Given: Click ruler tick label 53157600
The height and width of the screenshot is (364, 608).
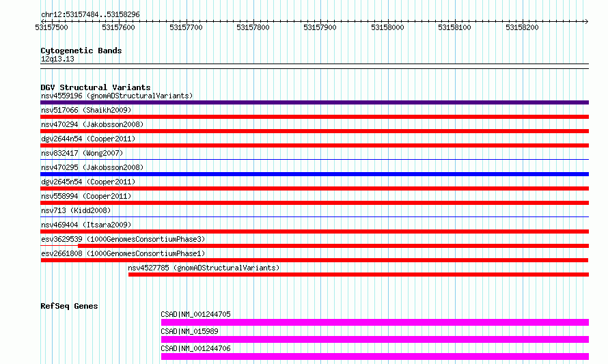Looking at the screenshot, I should pyautogui.click(x=118, y=27).
